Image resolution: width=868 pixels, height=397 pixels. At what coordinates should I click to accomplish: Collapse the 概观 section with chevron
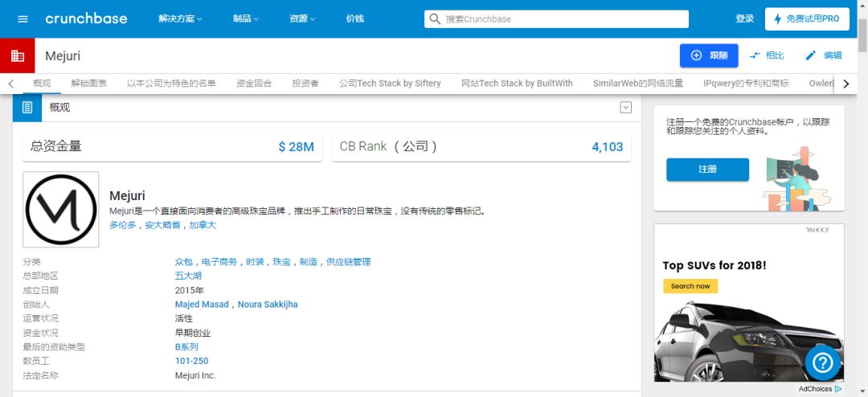[625, 108]
